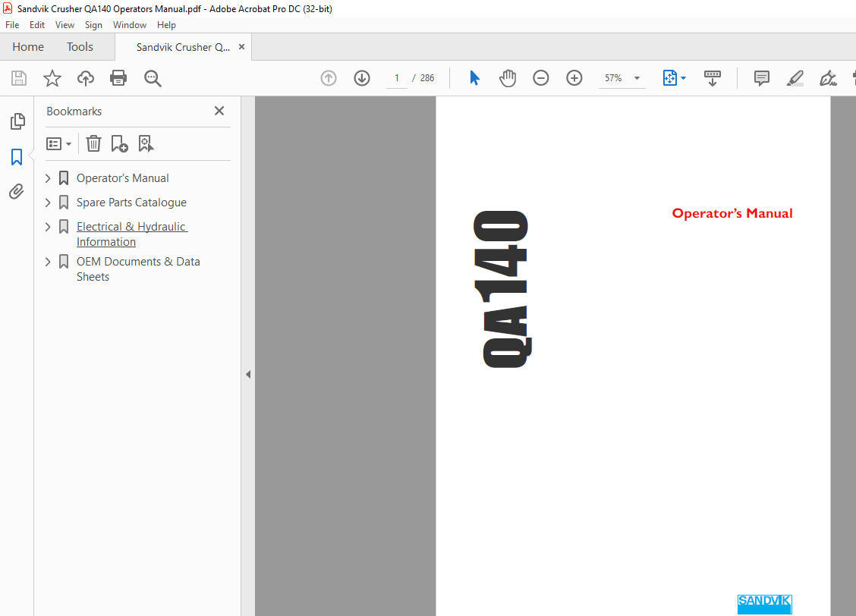Switch to the Home tab

[28, 46]
